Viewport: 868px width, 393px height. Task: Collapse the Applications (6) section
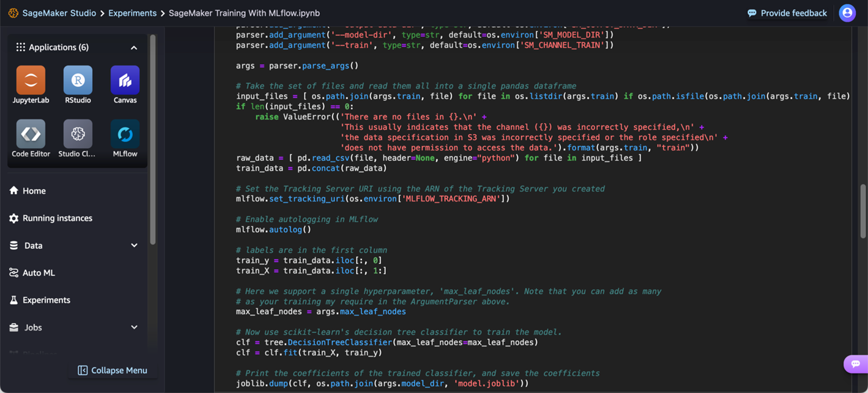(134, 47)
